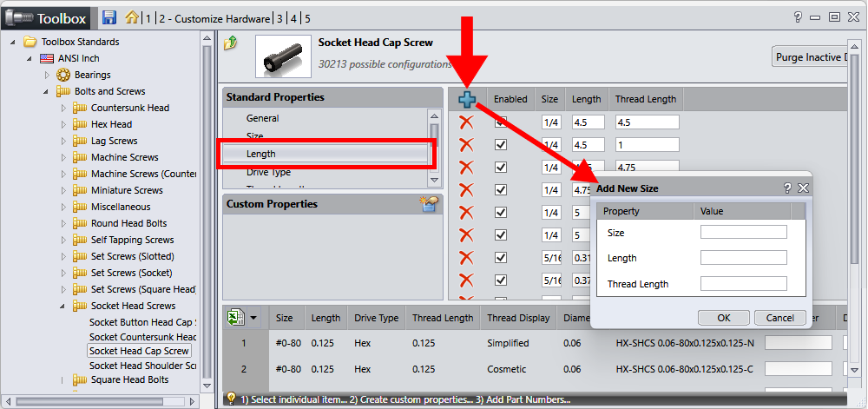This screenshot has width=868, height=409.
Task: Delete the first 5/16 size row
Action: (467, 257)
